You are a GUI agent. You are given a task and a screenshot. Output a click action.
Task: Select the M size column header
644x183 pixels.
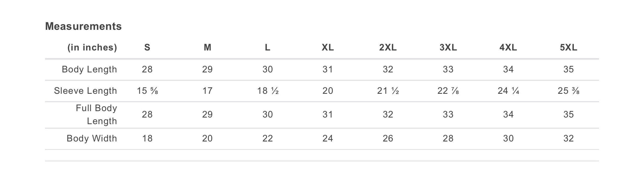click(x=207, y=48)
